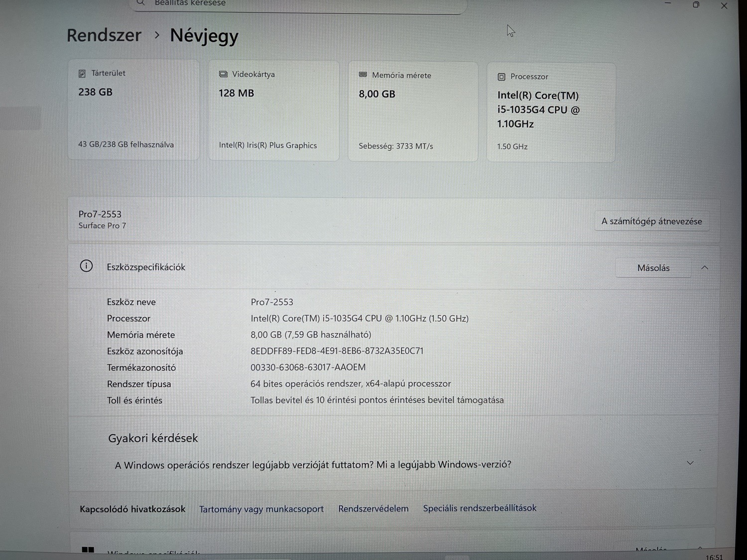The width and height of the screenshot is (747, 560).
Task: Open Tartomány vagy munkacsoport link
Action: pos(261,509)
